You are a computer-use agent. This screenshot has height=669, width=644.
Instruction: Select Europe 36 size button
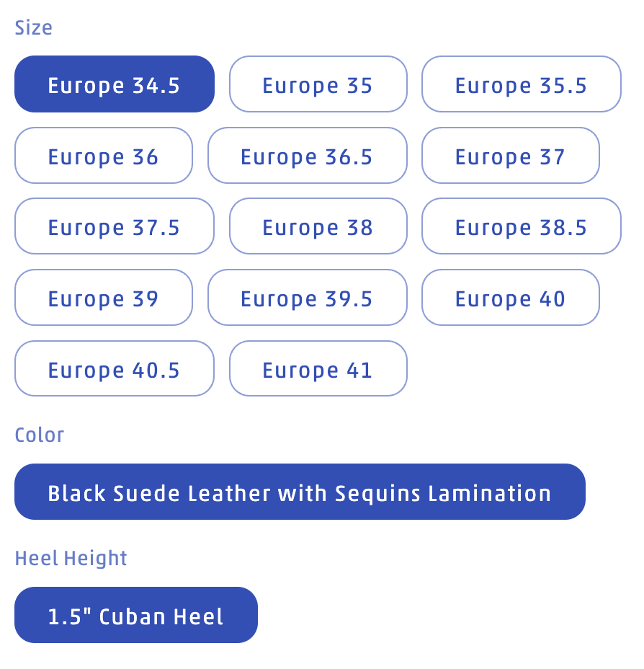[x=103, y=156]
